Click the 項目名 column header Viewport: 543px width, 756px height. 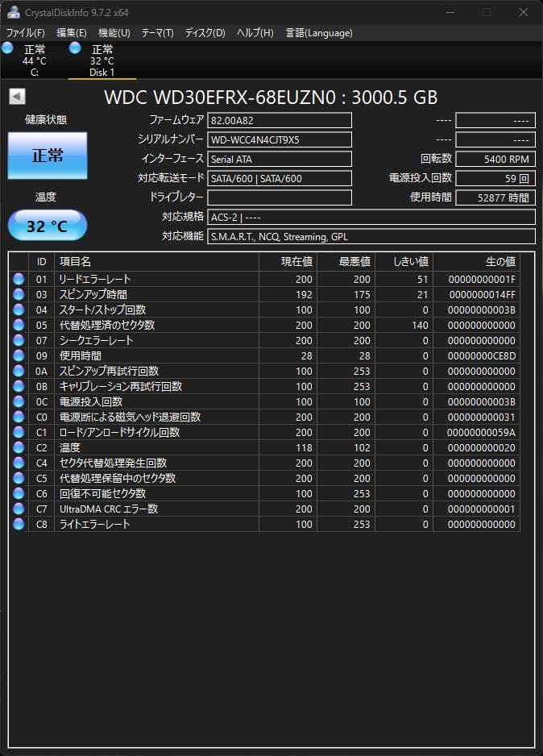tap(156, 262)
